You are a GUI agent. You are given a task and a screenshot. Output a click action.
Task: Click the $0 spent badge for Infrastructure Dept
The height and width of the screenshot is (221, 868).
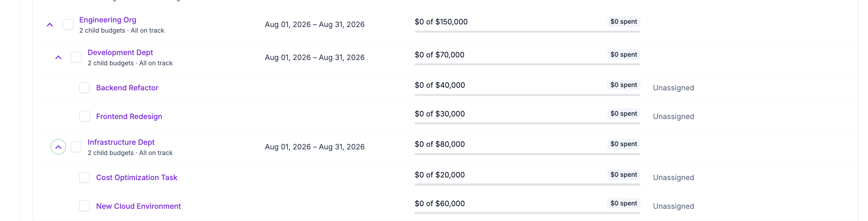coord(624,144)
